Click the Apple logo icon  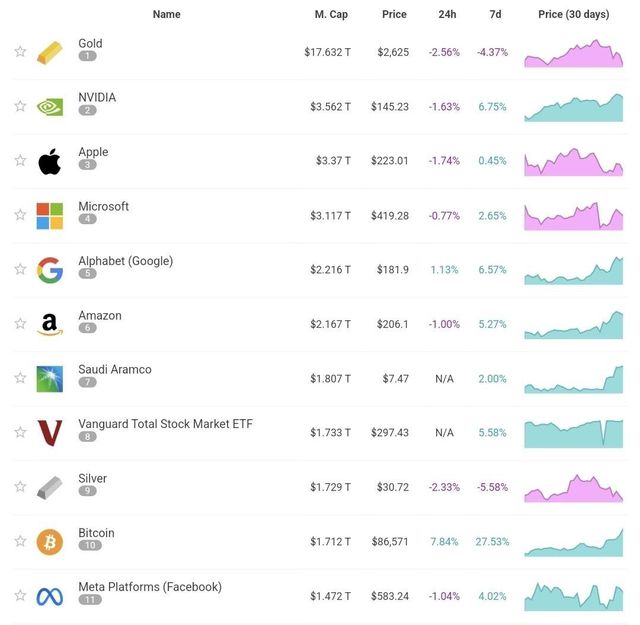[49, 161]
